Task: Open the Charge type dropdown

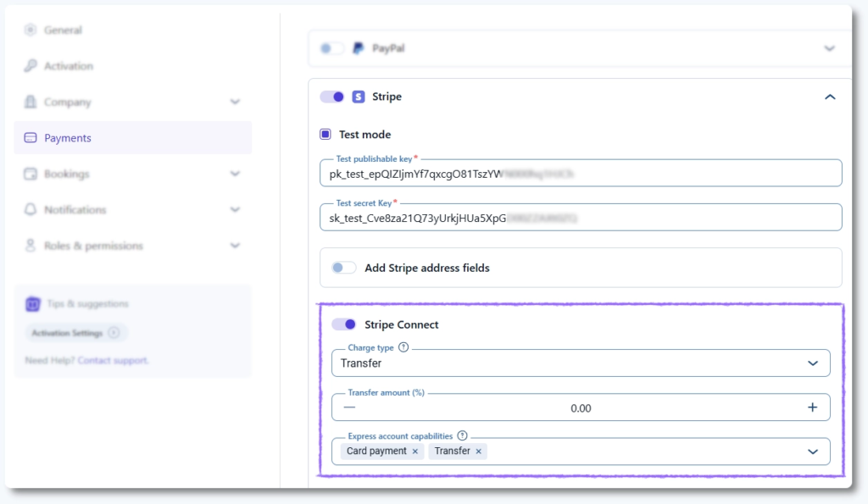Action: click(581, 363)
